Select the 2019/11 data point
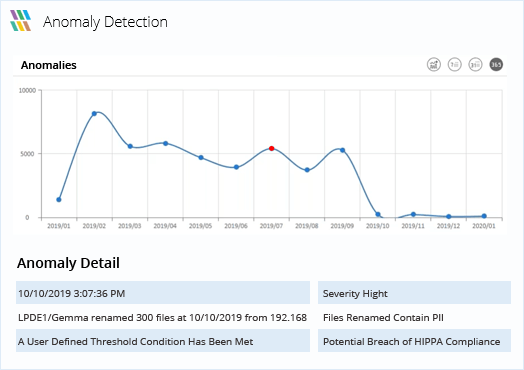 tap(413, 214)
